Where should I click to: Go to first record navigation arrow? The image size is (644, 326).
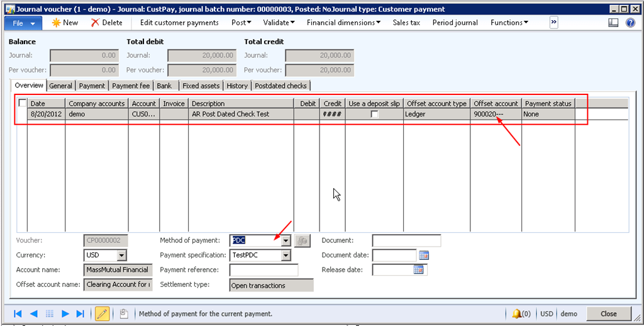(x=18, y=313)
